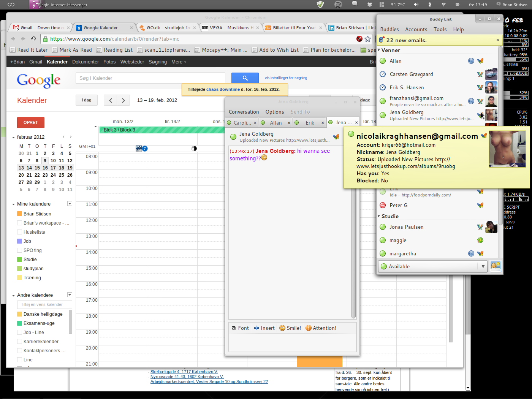
Task: Enable the Huskeliste calendar checkbox
Action: (x=20, y=232)
